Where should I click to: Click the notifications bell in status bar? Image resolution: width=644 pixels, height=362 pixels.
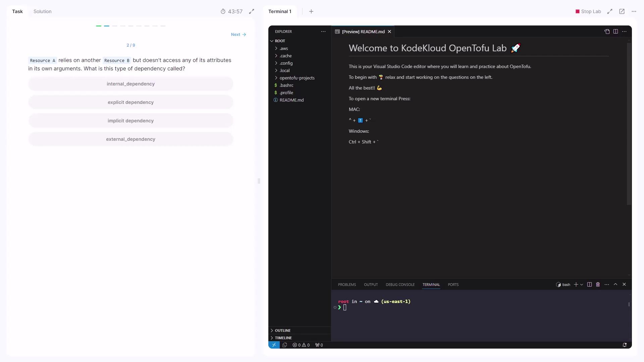point(625,345)
